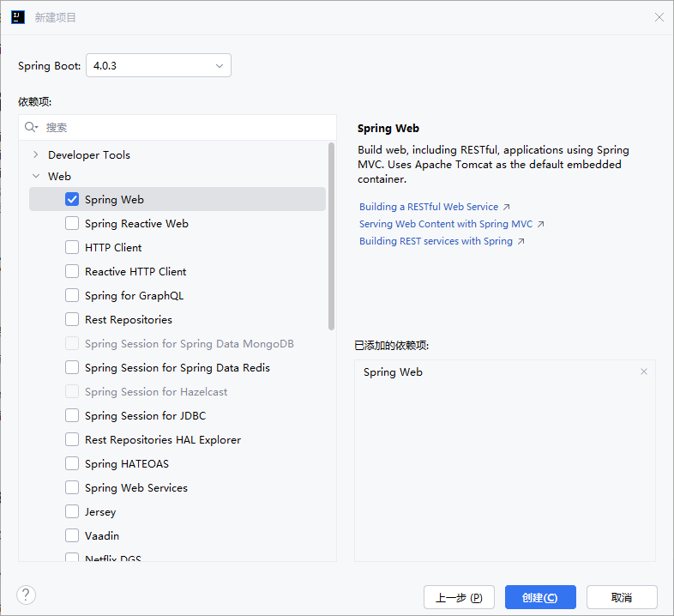Remove Spring Web from added dependencies
674x616 pixels.
[x=643, y=371]
